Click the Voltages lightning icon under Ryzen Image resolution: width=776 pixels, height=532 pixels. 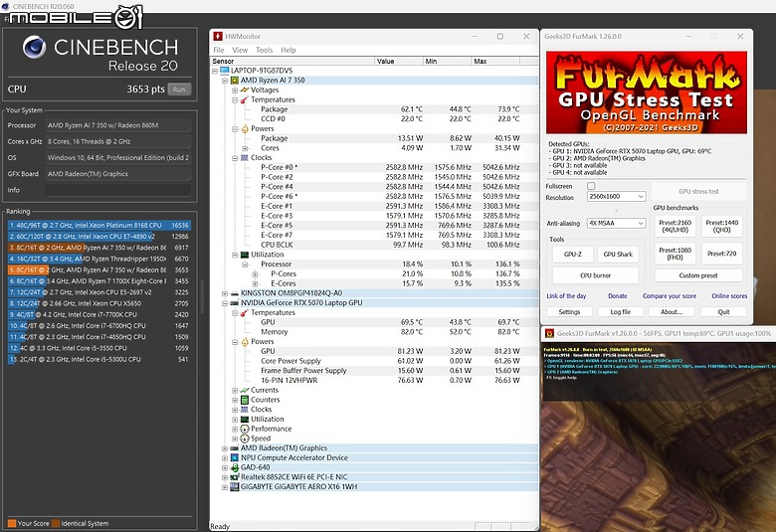tap(245, 90)
